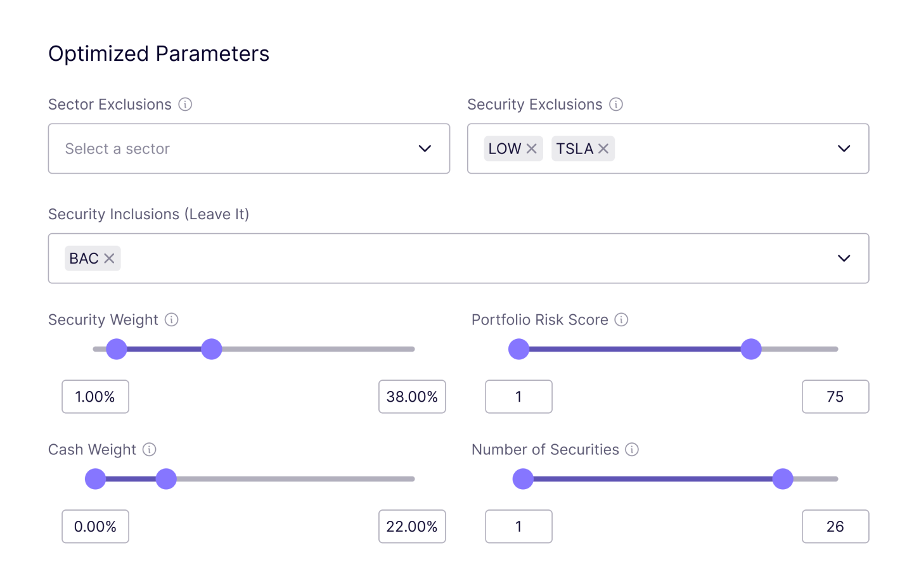Click the Portfolio Risk Score info icon
This screenshot has height=588, width=914.
[622, 320]
